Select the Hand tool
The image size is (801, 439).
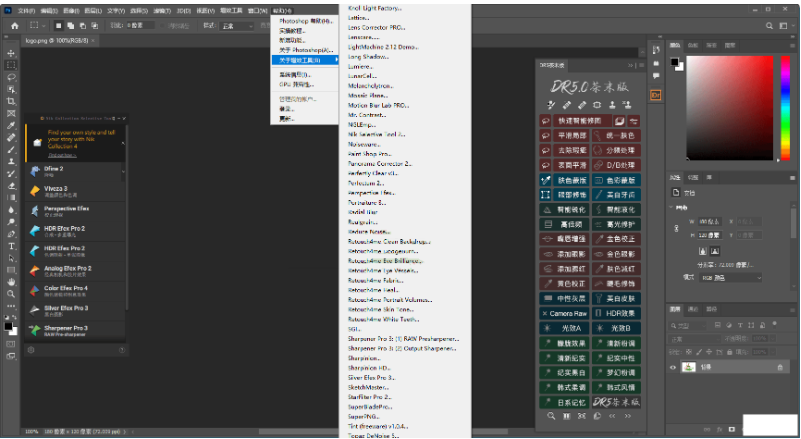click(x=11, y=282)
